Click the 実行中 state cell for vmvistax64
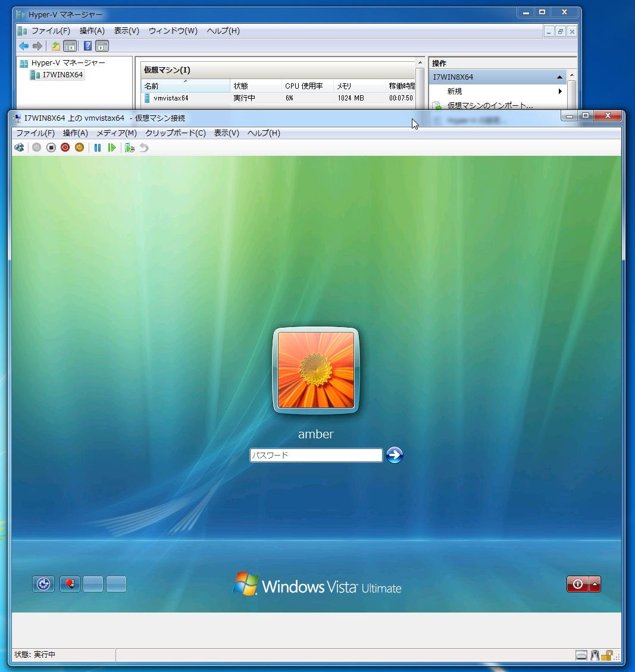The image size is (635, 672). [x=245, y=98]
